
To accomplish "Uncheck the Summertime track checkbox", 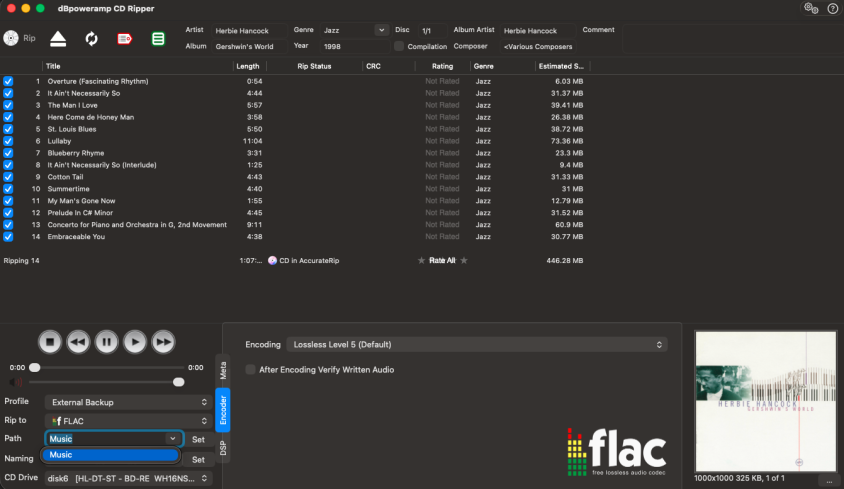I will click(x=8, y=189).
